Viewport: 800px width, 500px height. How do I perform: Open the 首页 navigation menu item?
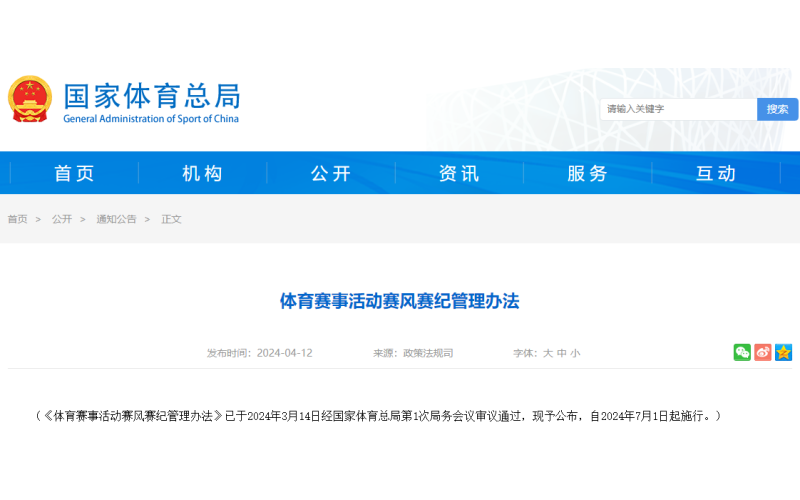point(74,173)
